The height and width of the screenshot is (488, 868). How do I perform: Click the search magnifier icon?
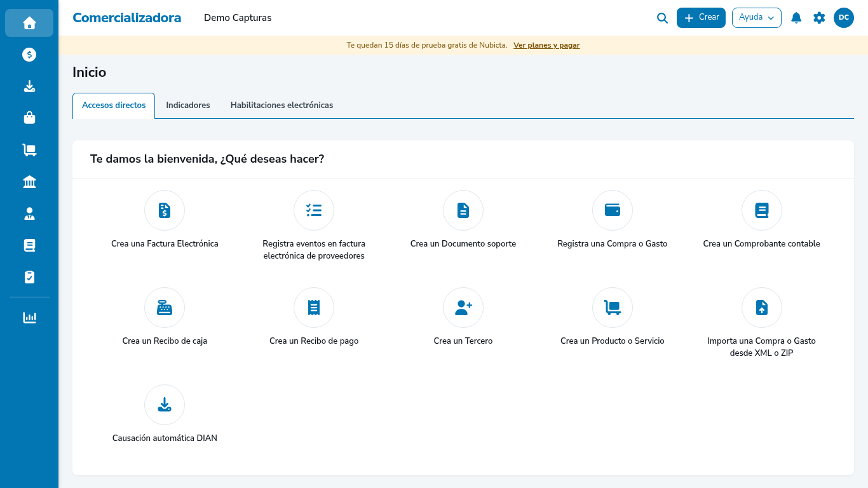pyautogui.click(x=662, y=18)
